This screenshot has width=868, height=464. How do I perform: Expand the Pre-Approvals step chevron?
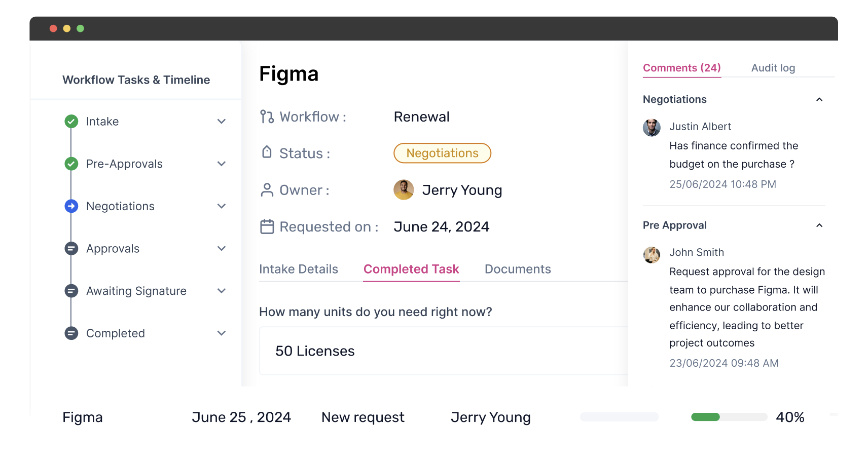click(222, 164)
